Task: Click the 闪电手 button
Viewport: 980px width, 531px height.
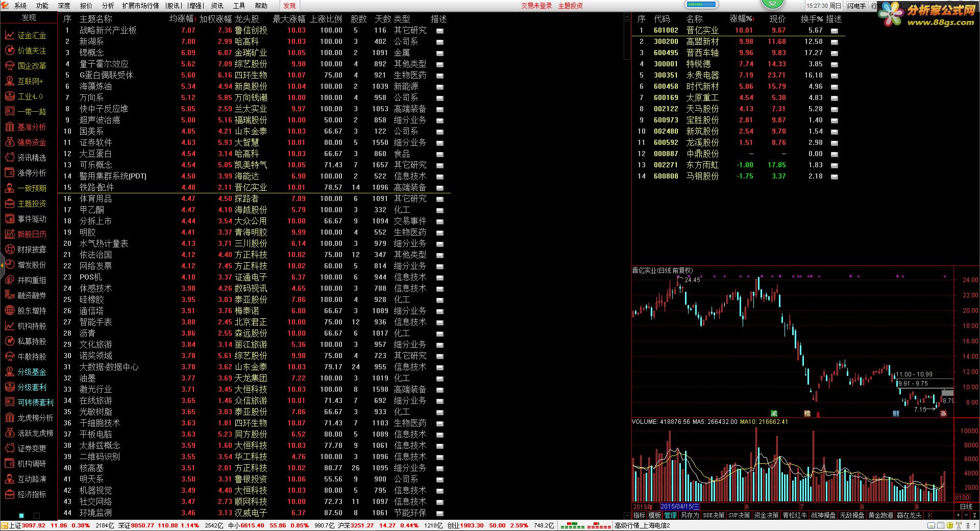Action: coord(856,6)
